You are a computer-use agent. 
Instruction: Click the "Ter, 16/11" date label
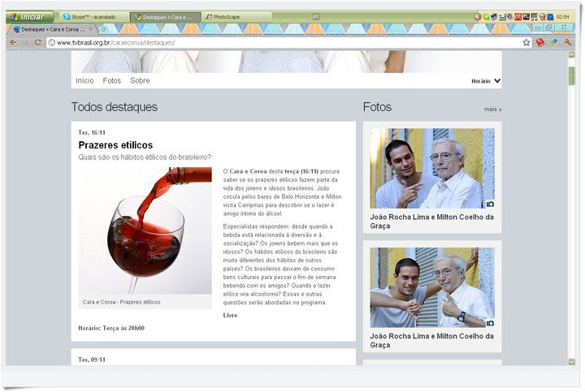[92, 132]
